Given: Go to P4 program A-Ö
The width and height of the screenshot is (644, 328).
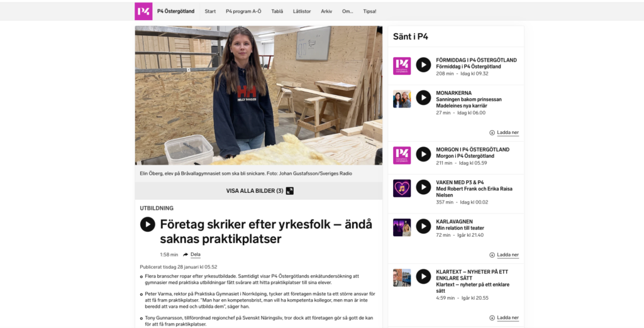Looking at the screenshot, I should point(243,11).
